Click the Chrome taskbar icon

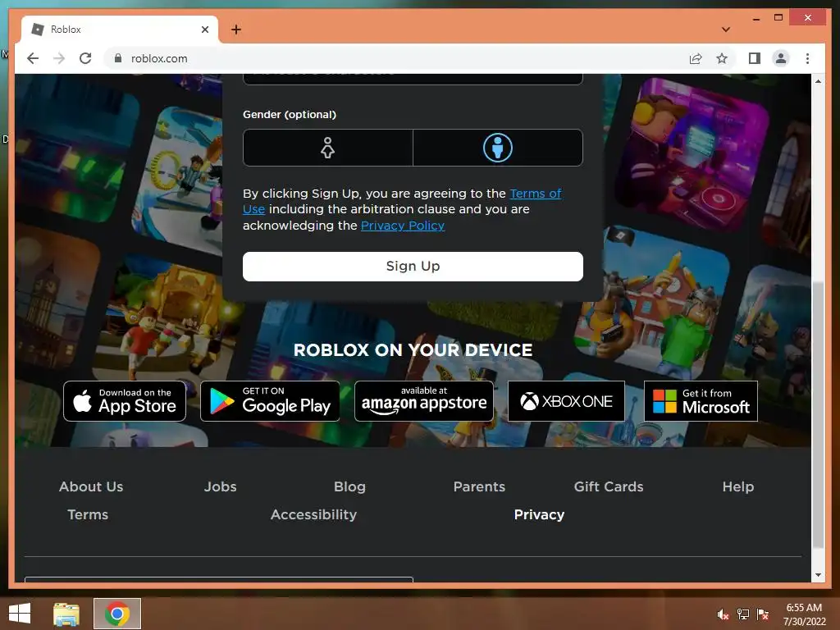[117, 614]
